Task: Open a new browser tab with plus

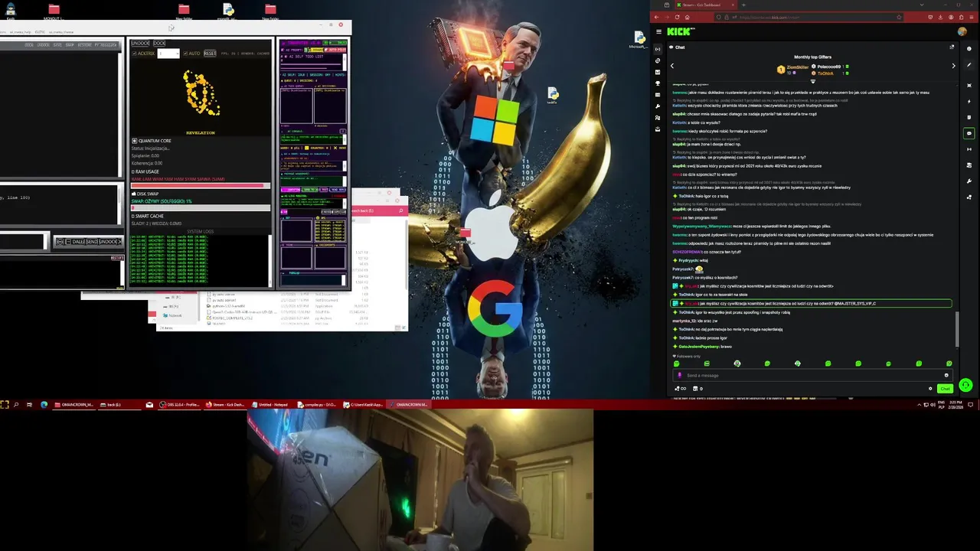Action: click(743, 5)
